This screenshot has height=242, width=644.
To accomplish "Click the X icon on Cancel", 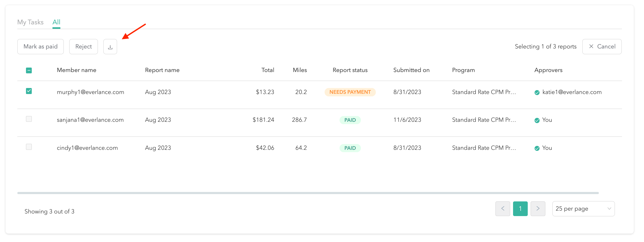I will point(591,47).
